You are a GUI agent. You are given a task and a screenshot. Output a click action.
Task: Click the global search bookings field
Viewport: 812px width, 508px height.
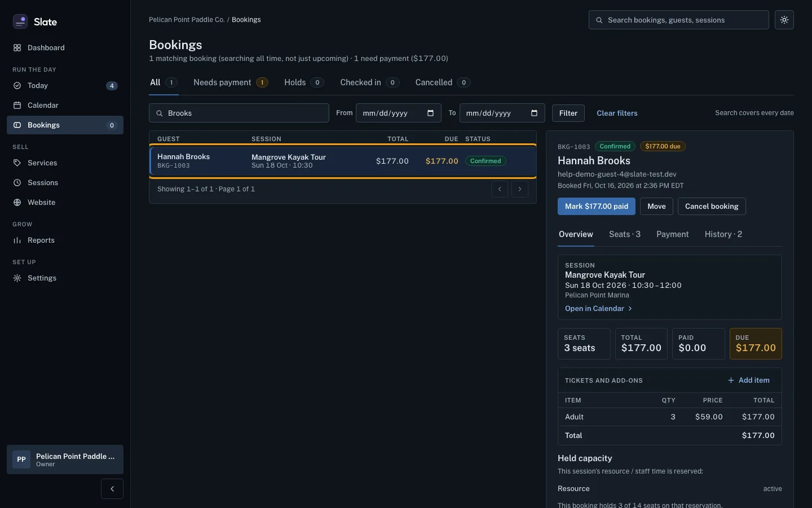(679, 20)
